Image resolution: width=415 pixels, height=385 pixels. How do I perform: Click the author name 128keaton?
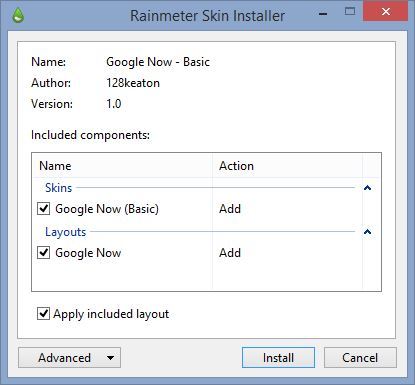133,83
